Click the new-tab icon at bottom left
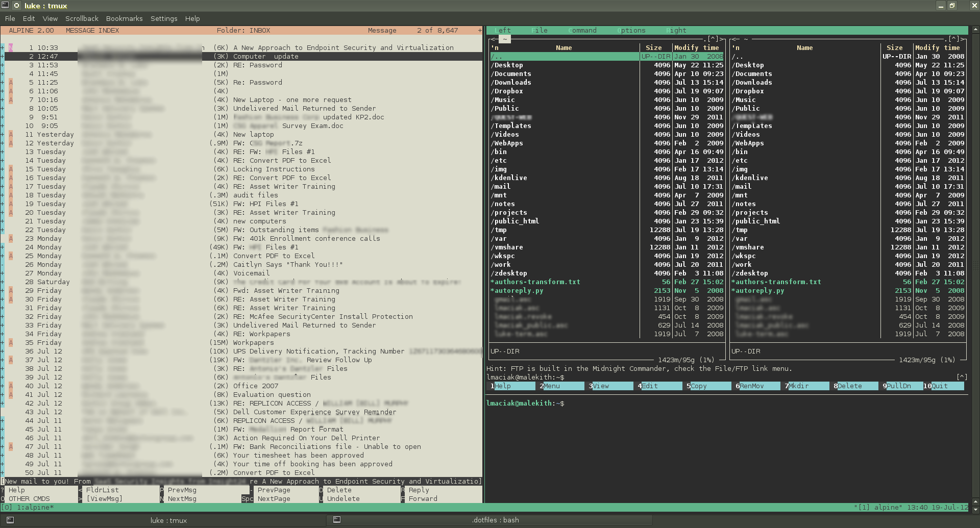Image resolution: width=980 pixels, height=528 pixels. [10, 520]
